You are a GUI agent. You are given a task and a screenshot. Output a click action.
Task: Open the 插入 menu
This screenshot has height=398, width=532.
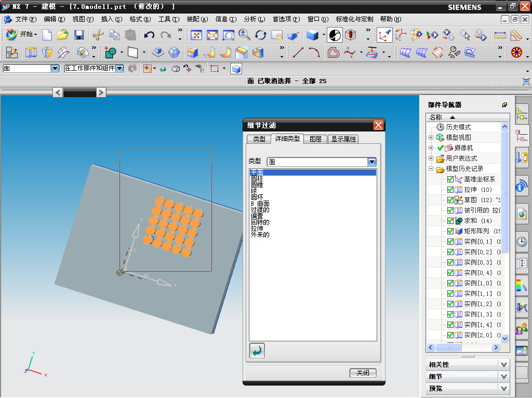pos(111,19)
